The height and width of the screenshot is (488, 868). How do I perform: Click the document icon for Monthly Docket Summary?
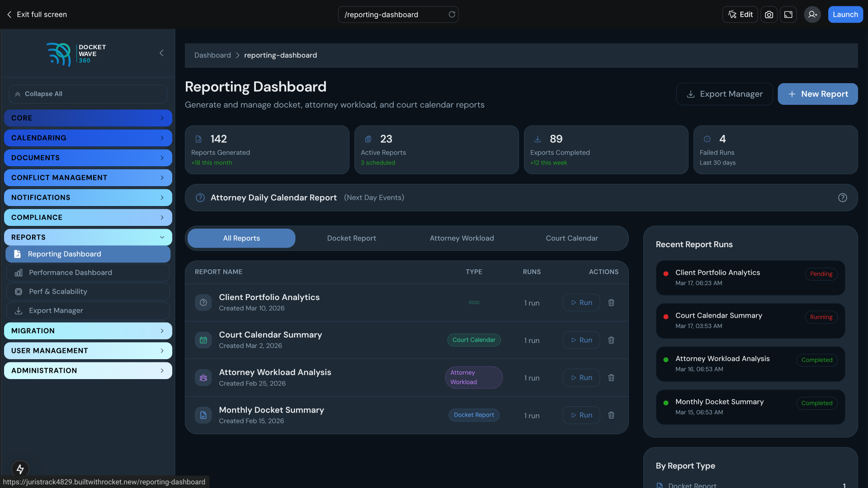pos(203,415)
